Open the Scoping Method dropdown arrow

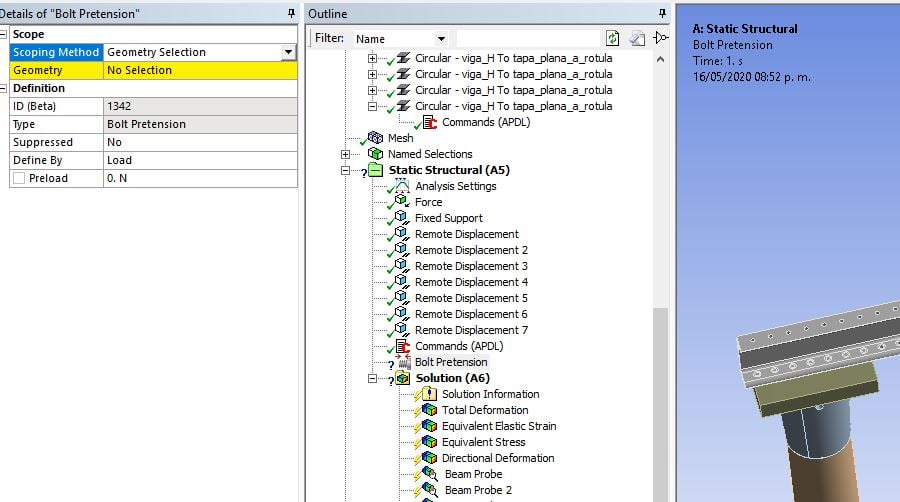pyautogui.click(x=288, y=52)
